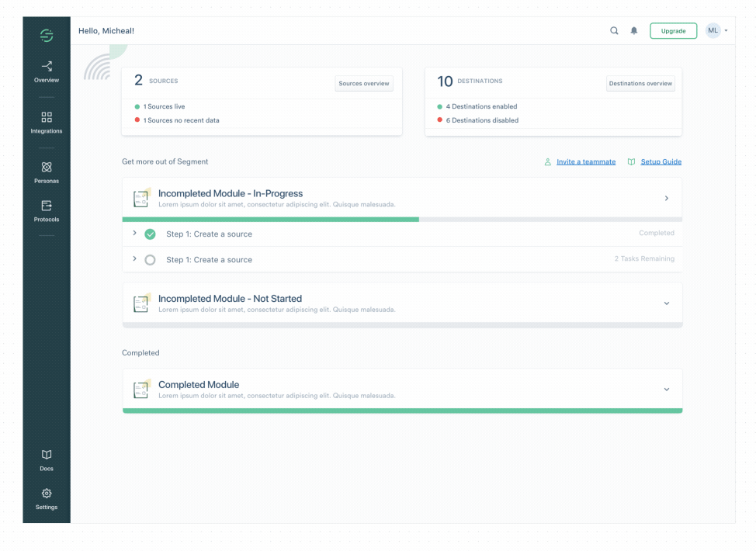This screenshot has height=551, width=756.
Task: Click the ML user avatar
Action: pyautogui.click(x=713, y=31)
